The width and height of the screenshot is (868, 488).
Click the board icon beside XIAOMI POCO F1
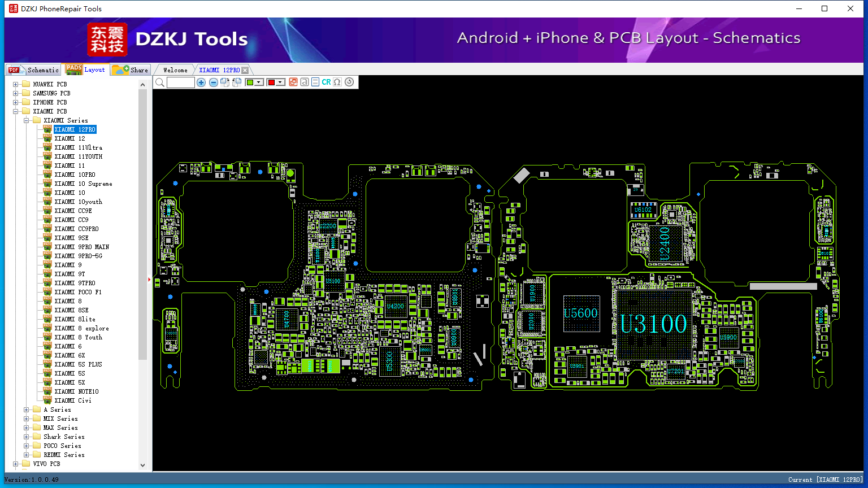click(47, 292)
